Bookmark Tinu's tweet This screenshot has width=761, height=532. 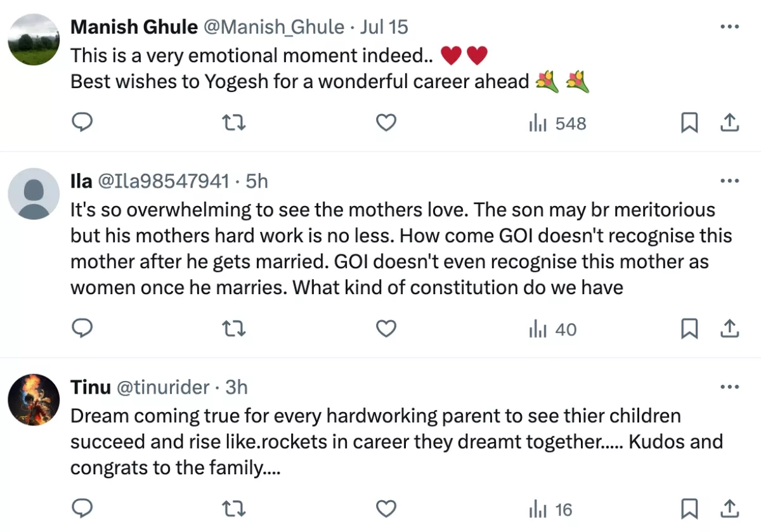[x=689, y=509]
